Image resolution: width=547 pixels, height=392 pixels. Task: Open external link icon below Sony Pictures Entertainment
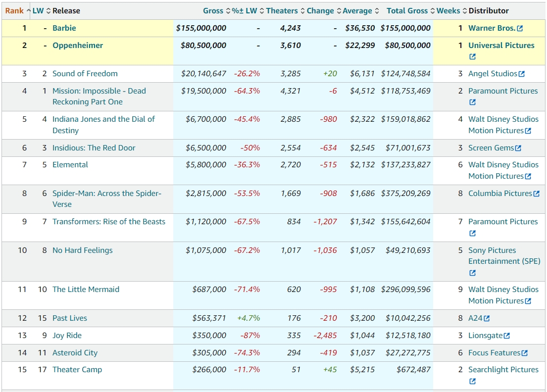(472, 273)
